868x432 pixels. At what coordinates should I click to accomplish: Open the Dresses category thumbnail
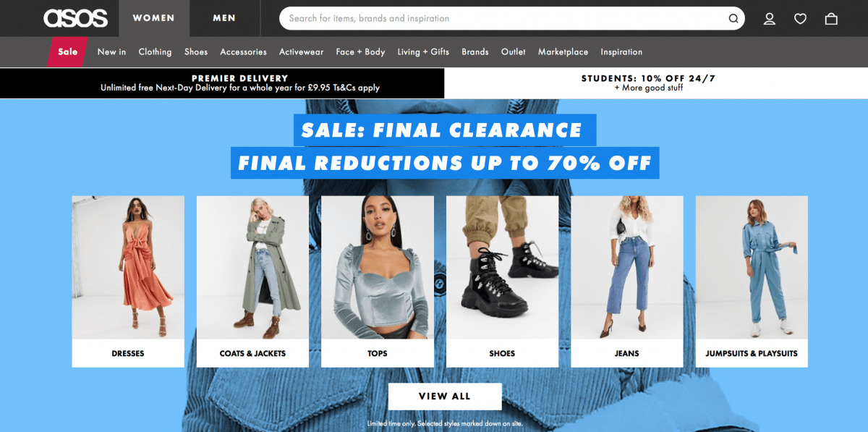tap(128, 281)
